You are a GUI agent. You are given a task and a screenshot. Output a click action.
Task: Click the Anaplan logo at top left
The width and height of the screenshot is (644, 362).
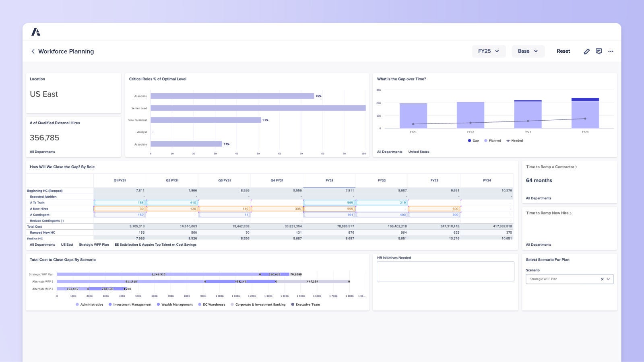36,31
